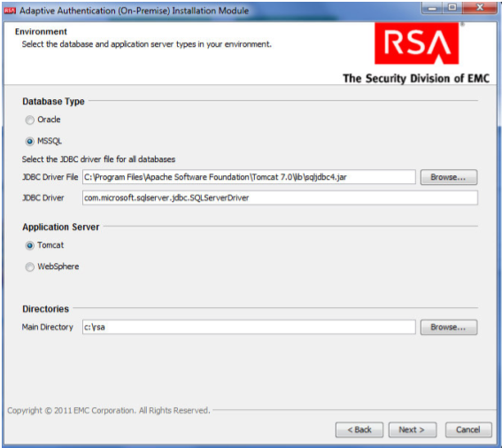This screenshot has height=448, width=502.
Task: Click into the JDBC Driver class field
Action: 280,197
